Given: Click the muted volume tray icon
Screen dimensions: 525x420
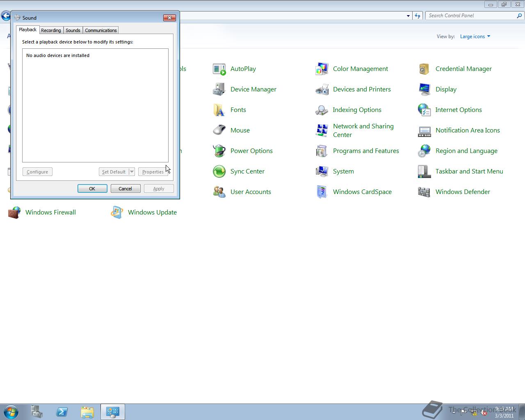Looking at the screenshot, I should pyautogui.click(x=484, y=413).
